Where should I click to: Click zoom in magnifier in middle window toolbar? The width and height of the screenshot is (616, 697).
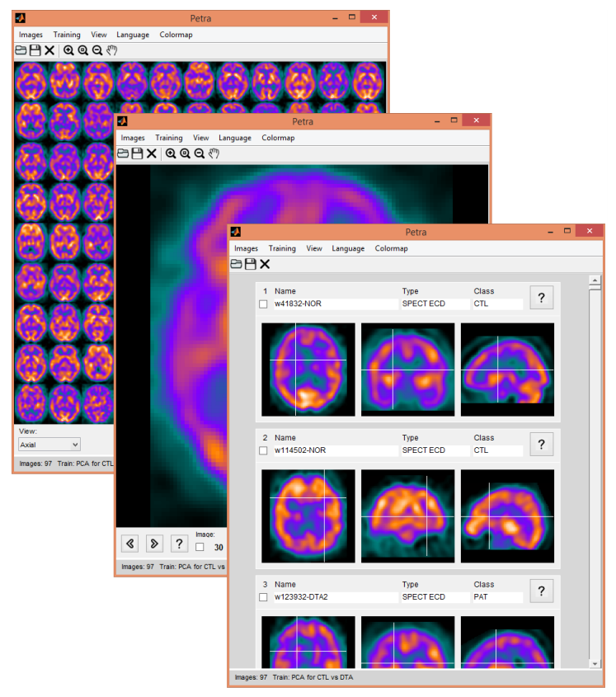tap(171, 153)
